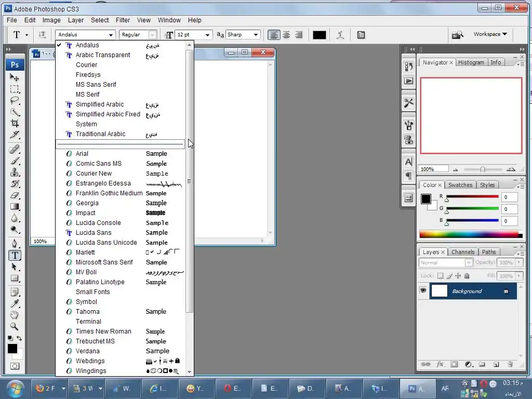Choose Arial from font list
532x399 pixels.
(121, 154)
